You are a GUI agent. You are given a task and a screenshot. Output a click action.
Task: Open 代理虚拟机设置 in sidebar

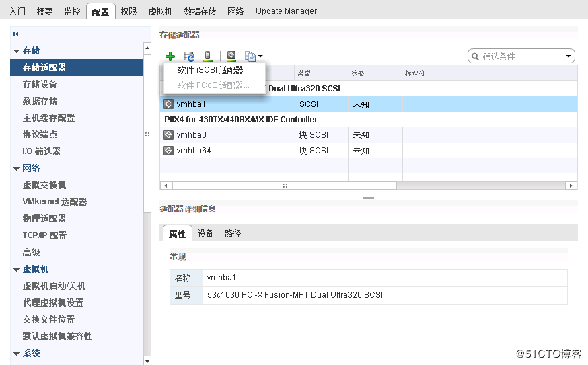pos(53,302)
